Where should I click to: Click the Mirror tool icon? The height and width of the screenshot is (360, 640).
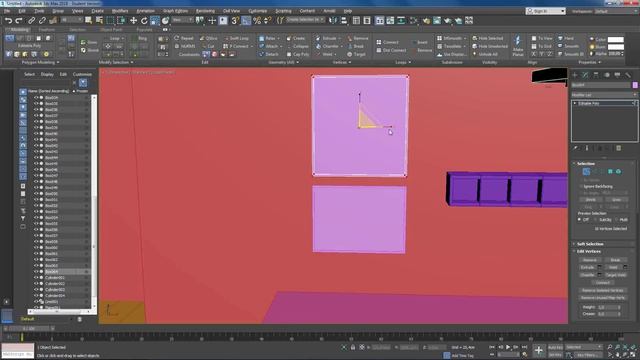pyautogui.click(x=333, y=20)
